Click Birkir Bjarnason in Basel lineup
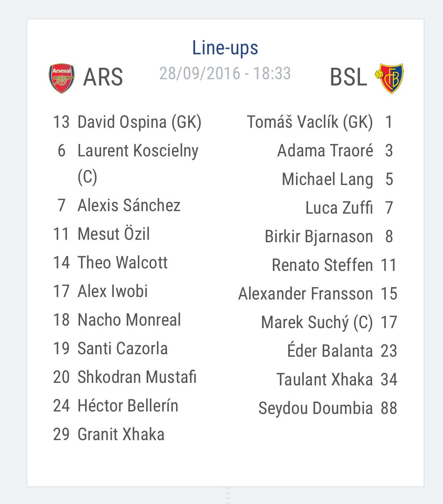Screen dimensions: 443x504 329,236
